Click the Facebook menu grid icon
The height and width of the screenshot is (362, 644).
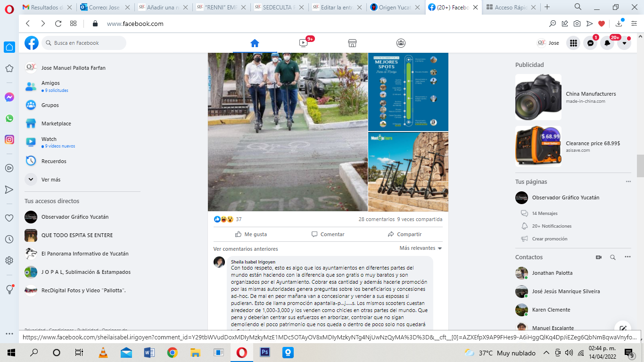(x=573, y=43)
